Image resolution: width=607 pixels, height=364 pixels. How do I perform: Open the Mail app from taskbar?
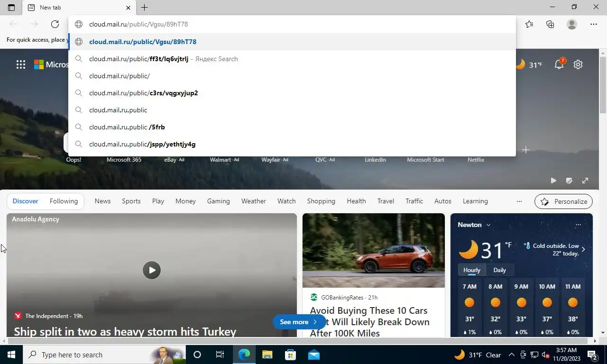(x=313, y=355)
